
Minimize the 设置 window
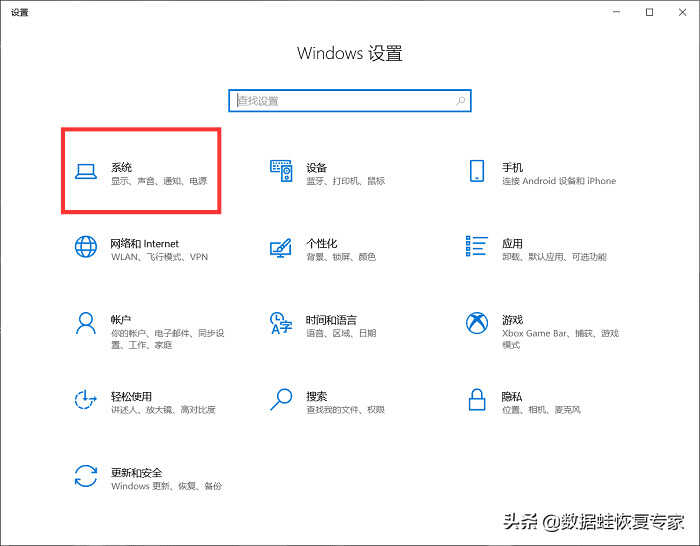click(x=617, y=12)
